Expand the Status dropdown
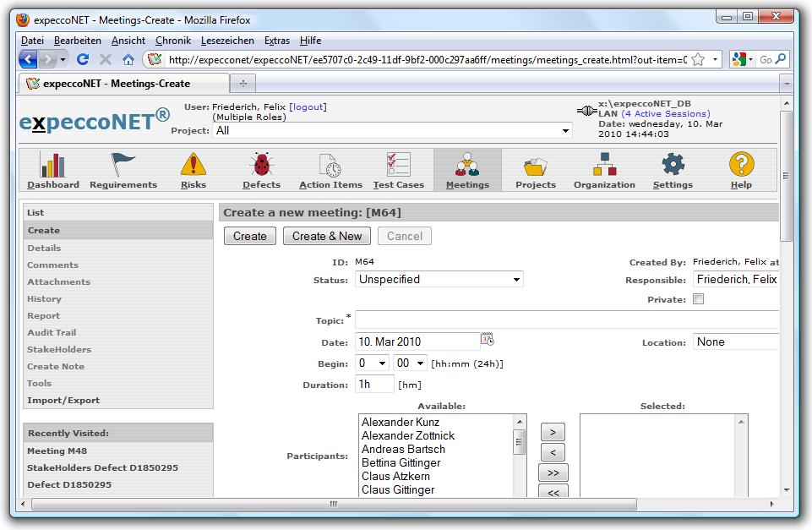Viewport: 812px width, 530px height. pos(439,279)
